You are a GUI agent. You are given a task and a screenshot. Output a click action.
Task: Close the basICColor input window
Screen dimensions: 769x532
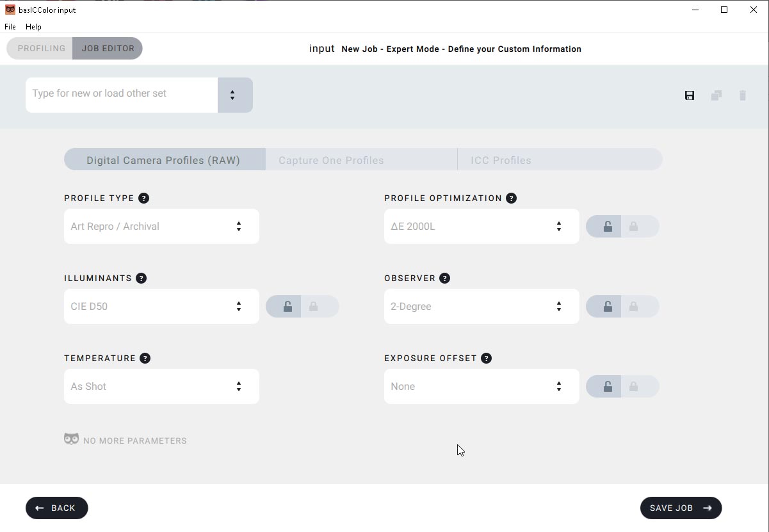click(x=754, y=10)
